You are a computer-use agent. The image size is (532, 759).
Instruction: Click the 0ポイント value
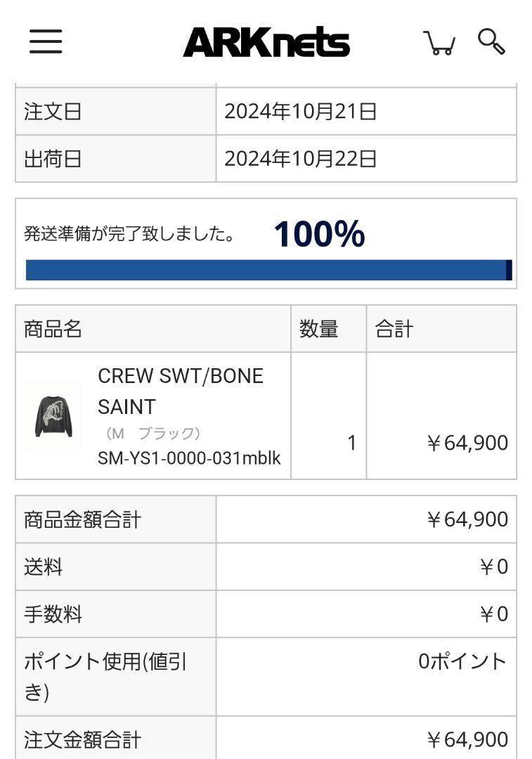463,661
